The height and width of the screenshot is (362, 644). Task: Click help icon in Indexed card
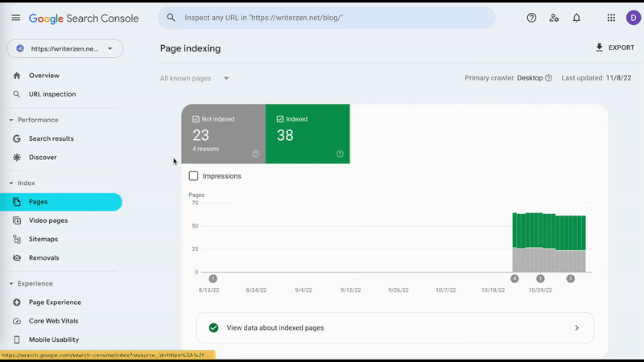point(340,154)
